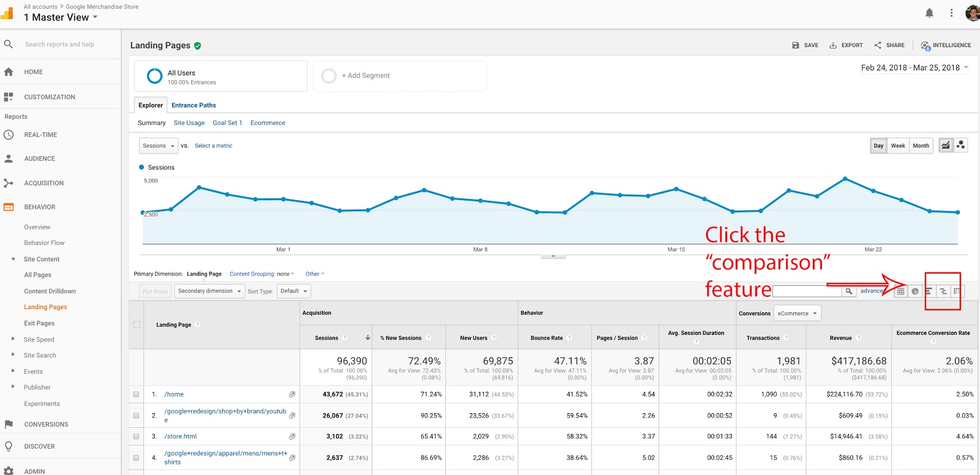The image size is (980, 475).
Task: Open the Sessions metric dropdown
Action: (x=159, y=146)
